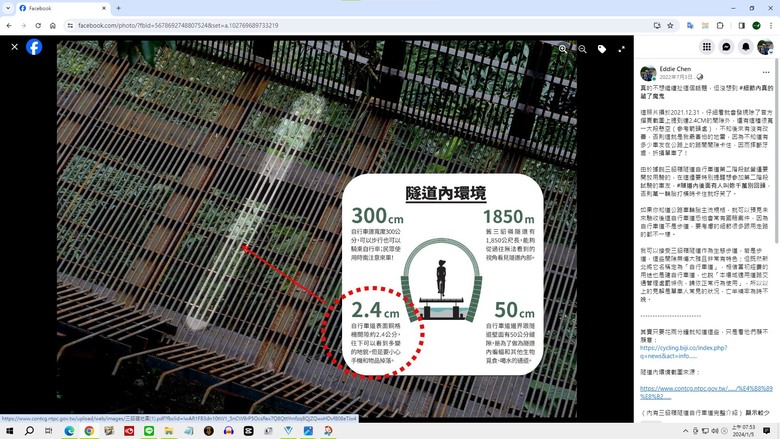The image size is (780, 439).
Task: Click the tunnel photo image
Action: tap(317, 229)
